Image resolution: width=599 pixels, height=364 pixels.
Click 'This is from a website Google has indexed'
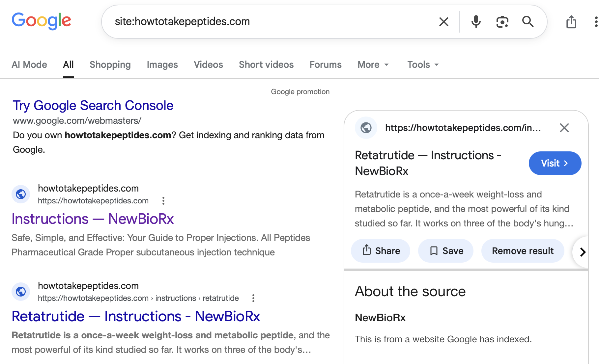pos(443,339)
